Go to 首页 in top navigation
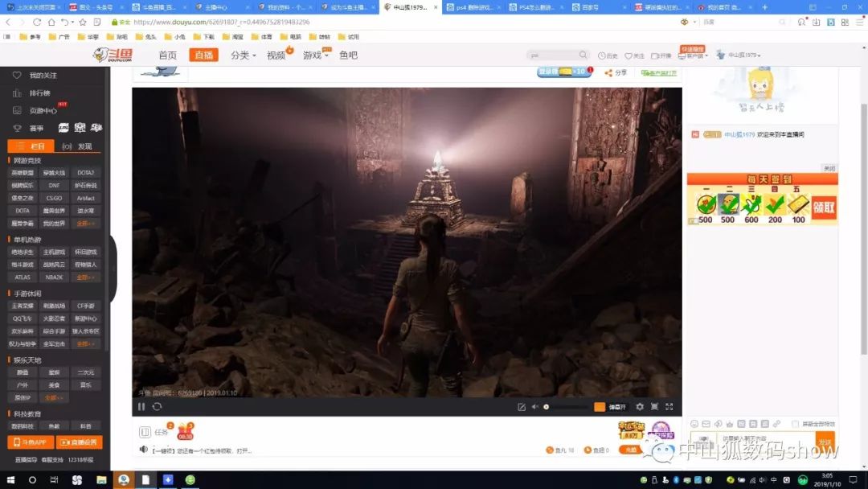The height and width of the screenshot is (489, 868). (167, 55)
